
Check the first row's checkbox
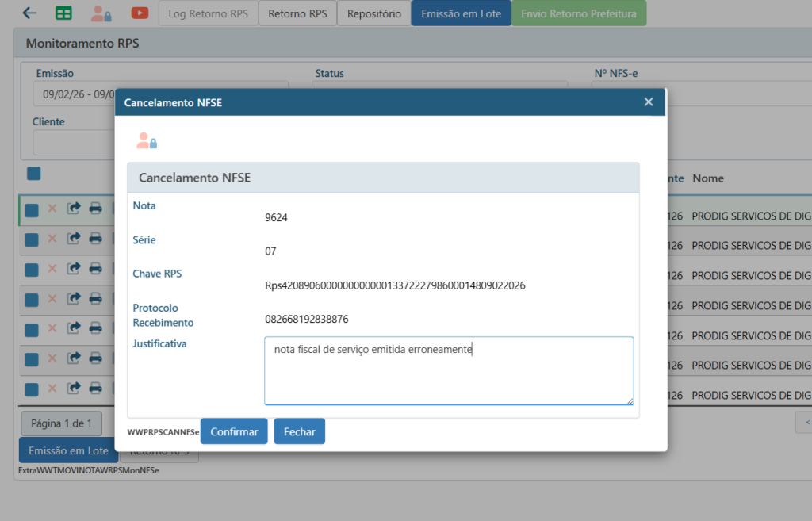32,209
